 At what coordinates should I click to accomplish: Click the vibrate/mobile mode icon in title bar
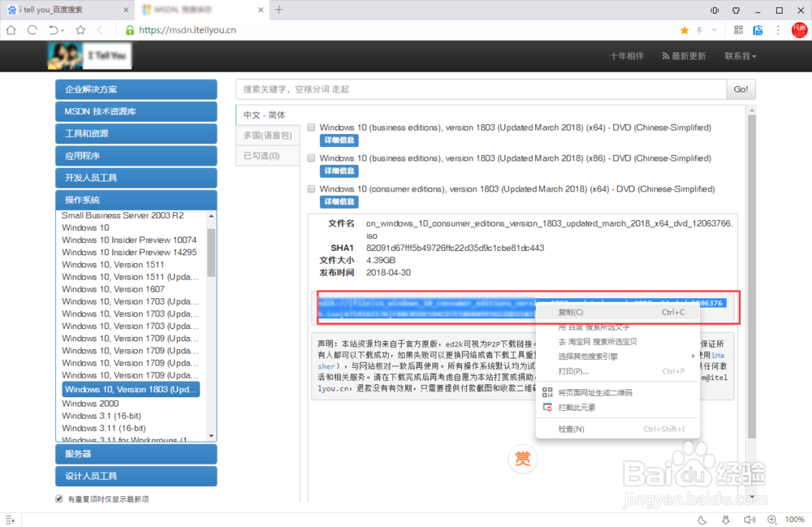coord(715,10)
